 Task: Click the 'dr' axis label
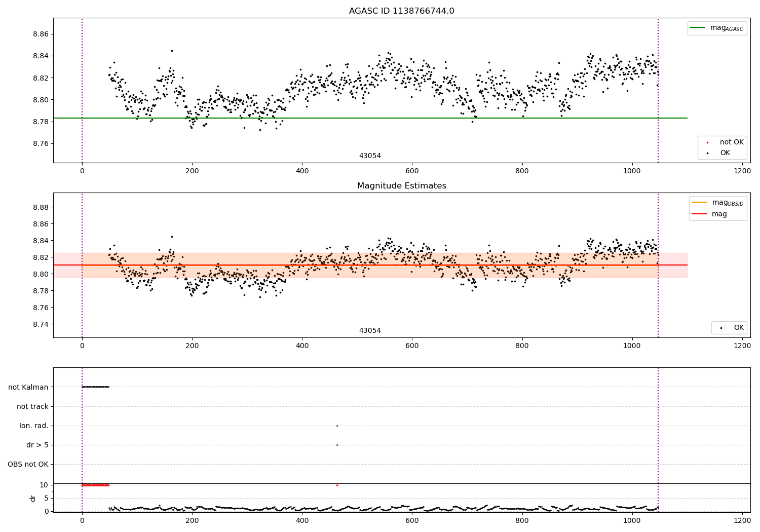(33, 498)
